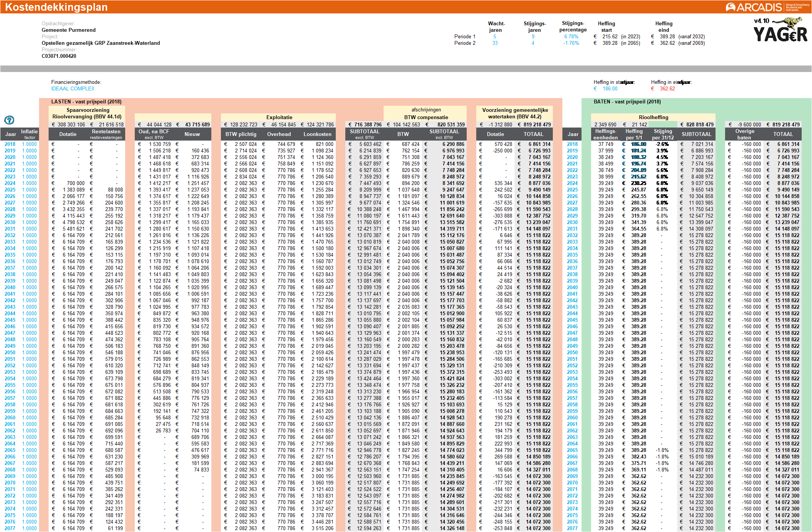Click Periode 1 wachtjaren value 5

pyautogui.click(x=495, y=36)
